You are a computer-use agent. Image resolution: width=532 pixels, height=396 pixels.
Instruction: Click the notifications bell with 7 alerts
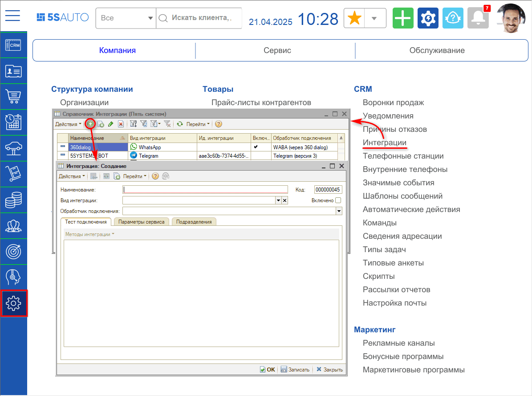click(478, 18)
